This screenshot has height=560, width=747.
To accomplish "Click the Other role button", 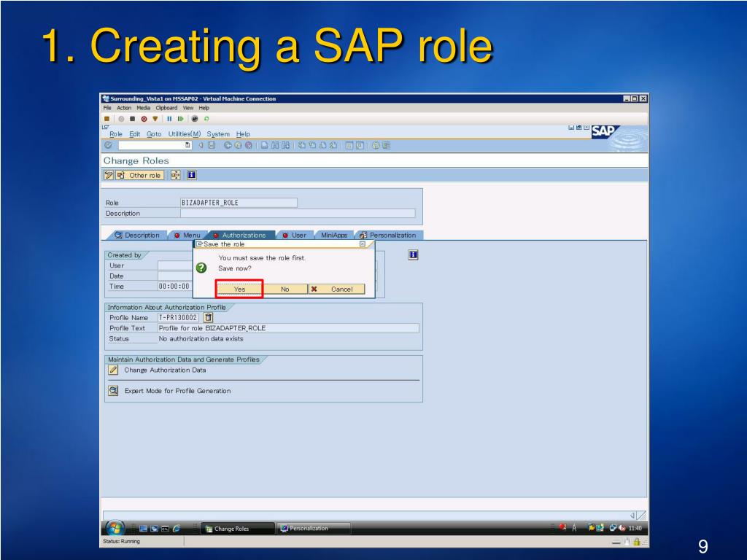I will [x=139, y=175].
